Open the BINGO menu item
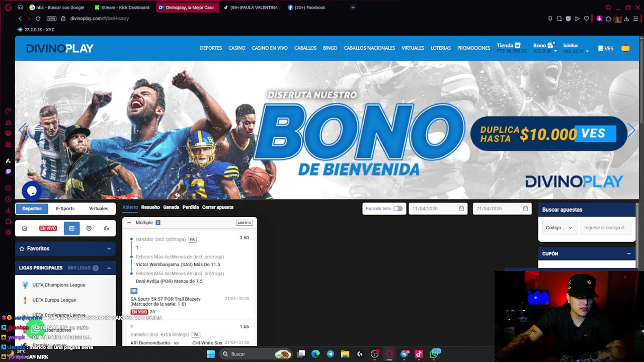The height and width of the screenshot is (362, 644). (x=330, y=48)
